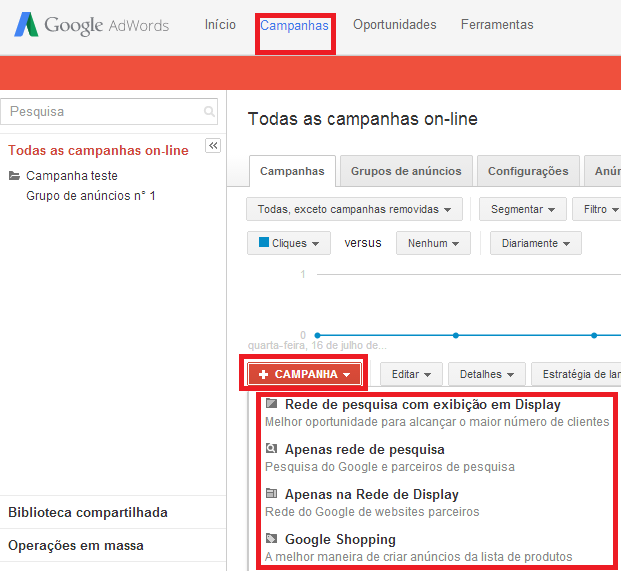The width and height of the screenshot is (621, 571).
Task: Click the 'versus' label
Action: pyautogui.click(x=363, y=243)
